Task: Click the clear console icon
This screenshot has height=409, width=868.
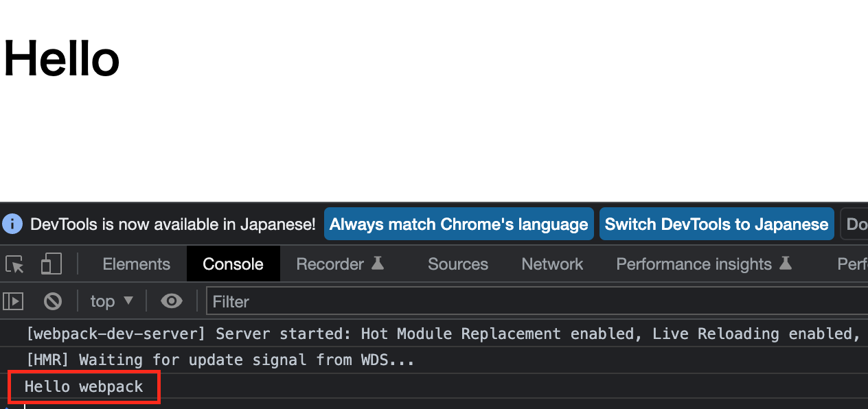Action: coord(52,301)
